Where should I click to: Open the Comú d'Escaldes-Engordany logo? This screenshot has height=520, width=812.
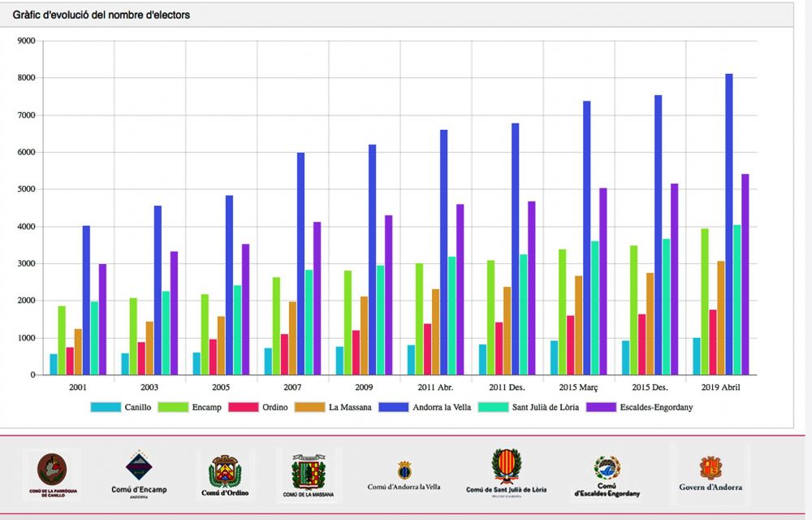(607, 475)
